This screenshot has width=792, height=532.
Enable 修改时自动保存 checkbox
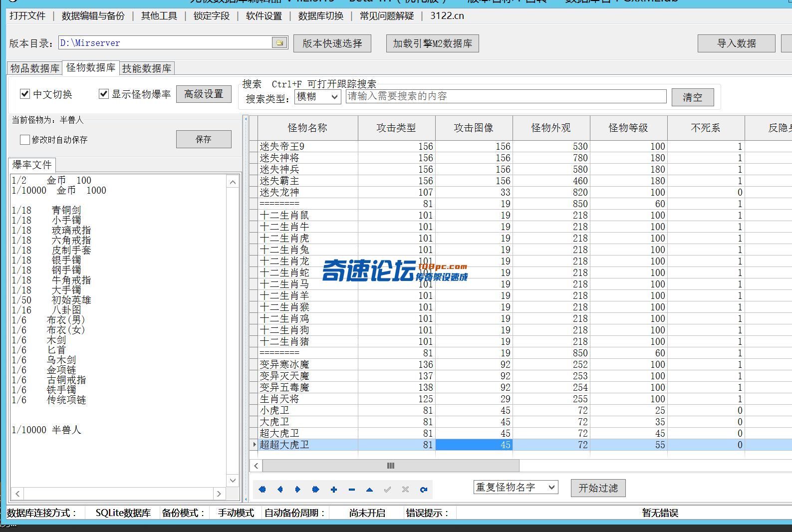[x=24, y=140]
